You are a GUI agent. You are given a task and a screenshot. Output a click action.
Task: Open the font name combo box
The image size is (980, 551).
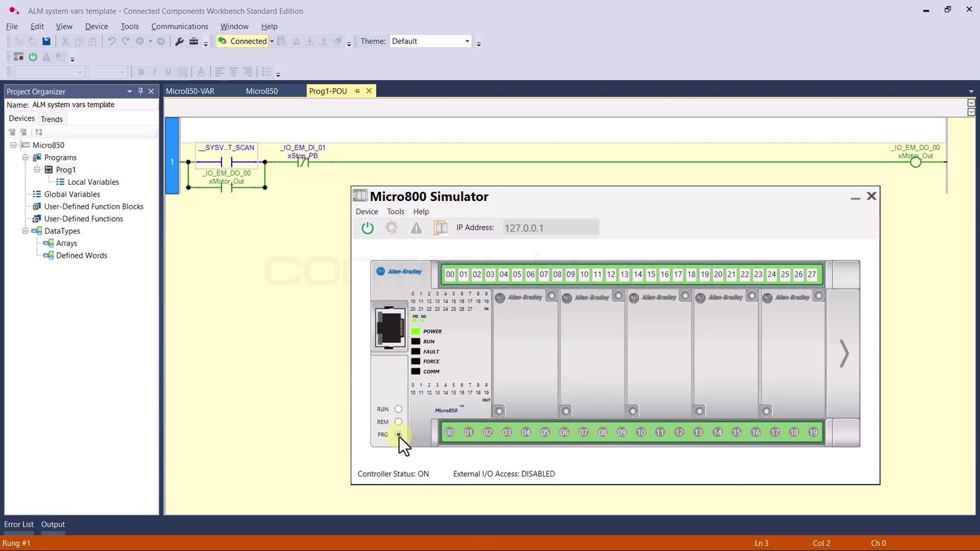49,72
